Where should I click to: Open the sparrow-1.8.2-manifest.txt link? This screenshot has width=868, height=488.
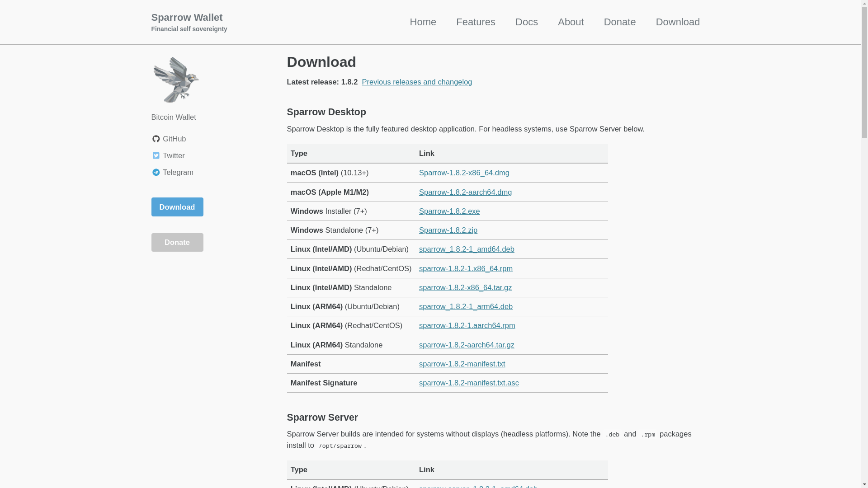pos(462,364)
